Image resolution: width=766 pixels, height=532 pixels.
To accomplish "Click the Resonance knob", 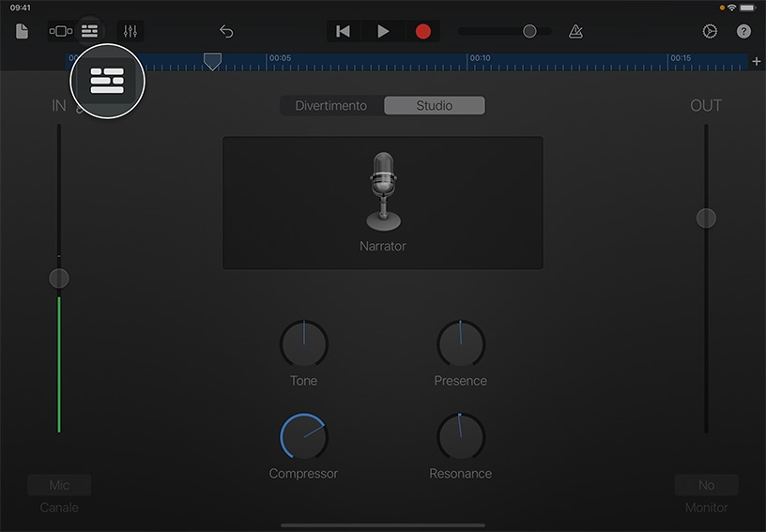I will pos(461,436).
